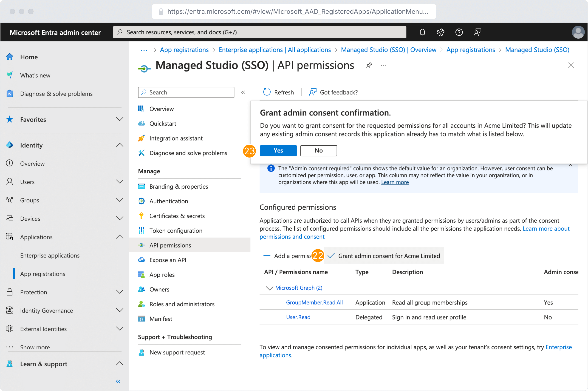Open the settings gear in header
Image resolution: width=588 pixels, height=391 pixels.
tap(440, 32)
